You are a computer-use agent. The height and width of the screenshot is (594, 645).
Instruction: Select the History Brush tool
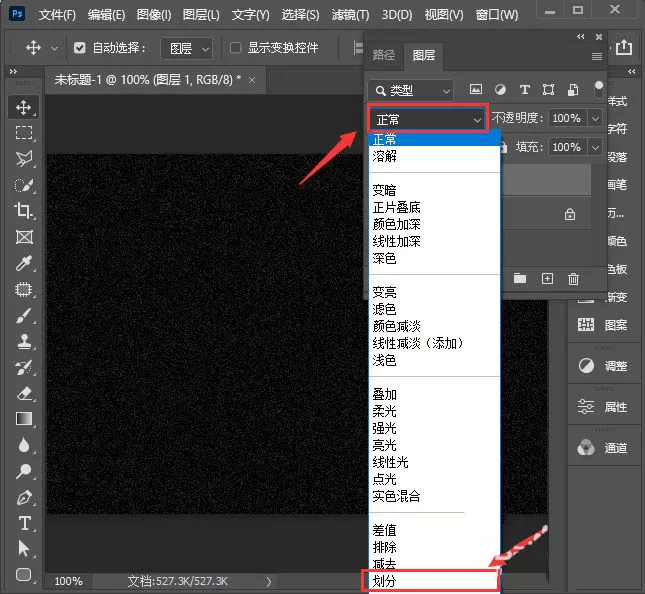pos(23,367)
